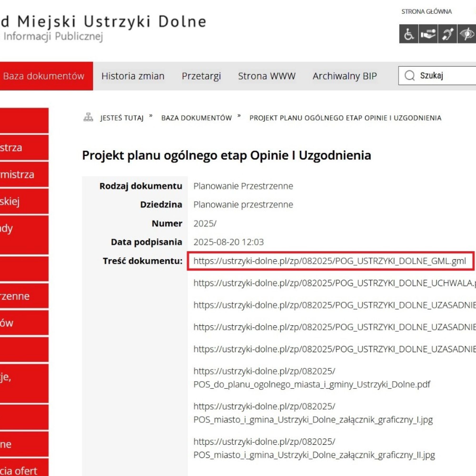The height and width of the screenshot is (476, 476).
Task: Click the sitemap icon beside Jesteś tutaj
Action: point(88,117)
